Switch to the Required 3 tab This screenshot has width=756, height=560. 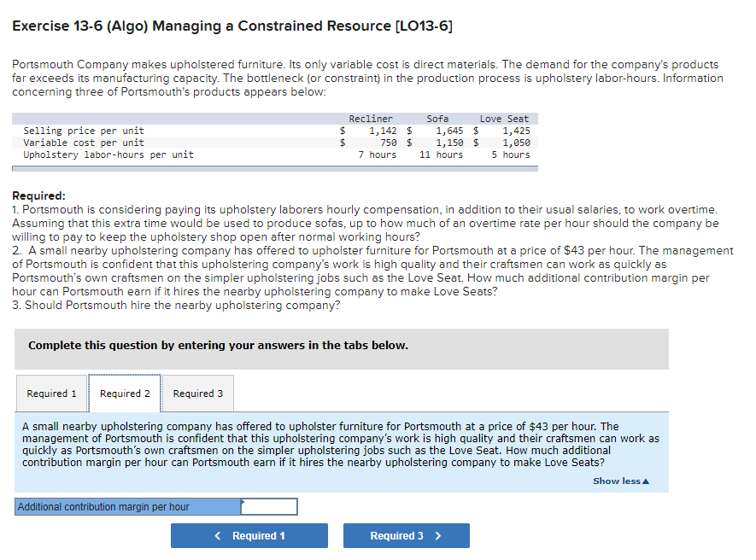click(x=197, y=393)
